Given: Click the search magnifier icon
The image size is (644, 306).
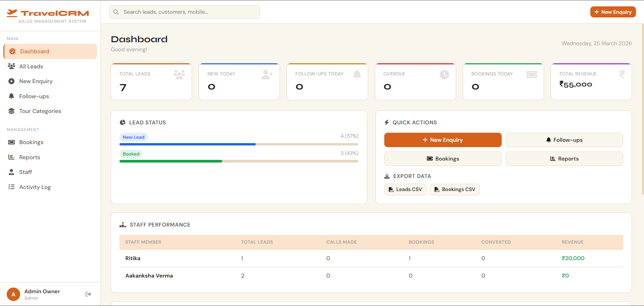Looking at the screenshot, I should coord(116,12).
